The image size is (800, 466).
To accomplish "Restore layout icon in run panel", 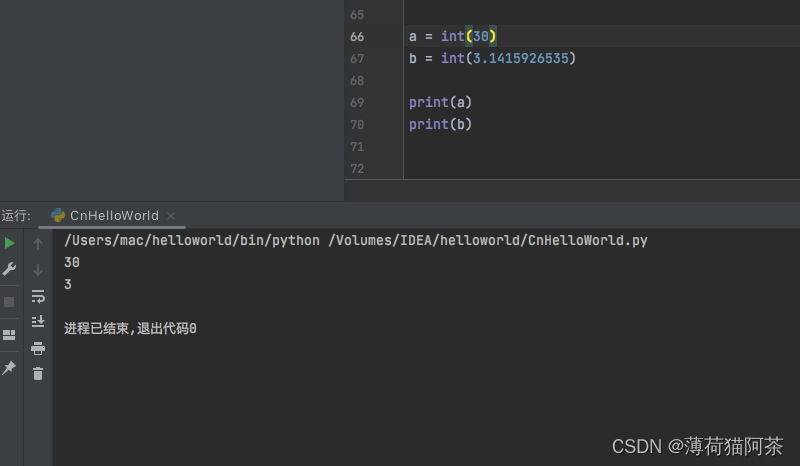I will click(x=9, y=335).
